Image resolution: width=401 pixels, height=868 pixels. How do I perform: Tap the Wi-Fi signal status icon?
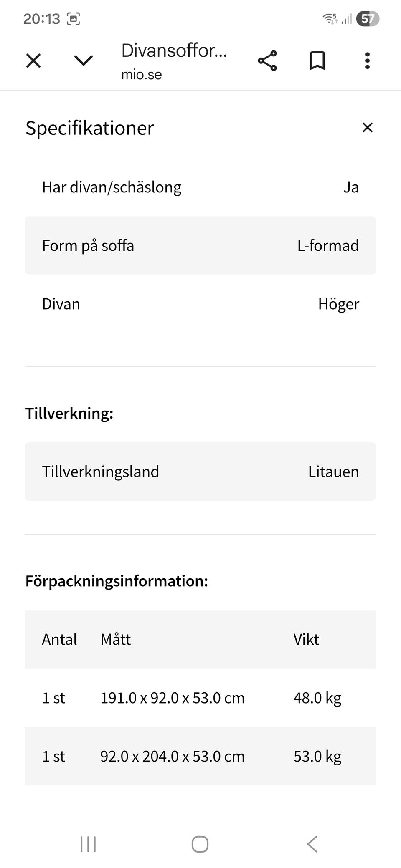click(330, 19)
